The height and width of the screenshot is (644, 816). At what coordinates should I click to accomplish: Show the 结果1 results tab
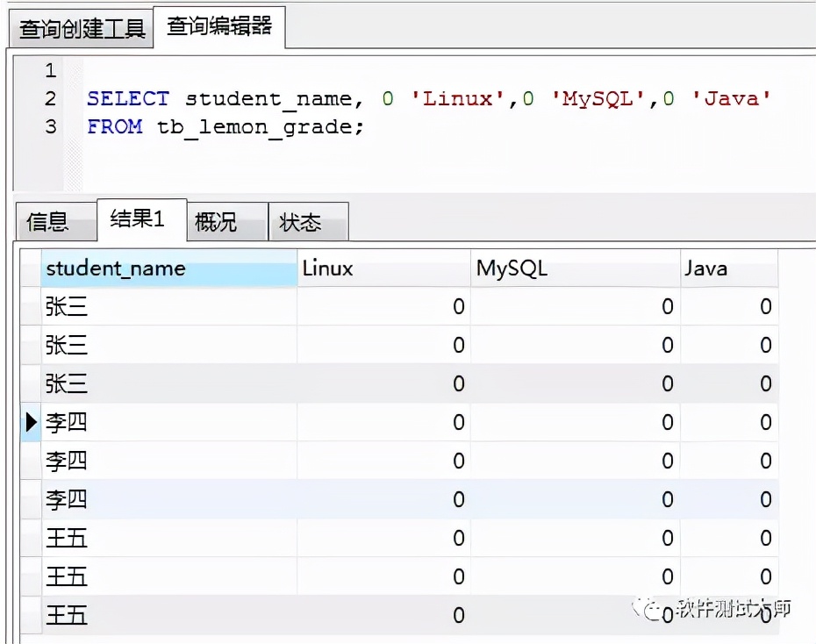point(137,219)
